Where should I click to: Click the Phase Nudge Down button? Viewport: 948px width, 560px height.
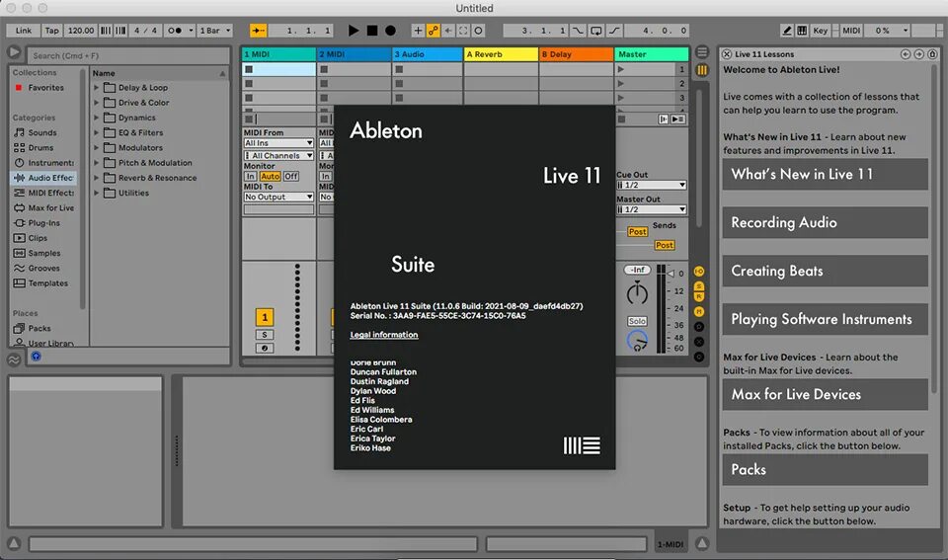click(x=106, y=31)
